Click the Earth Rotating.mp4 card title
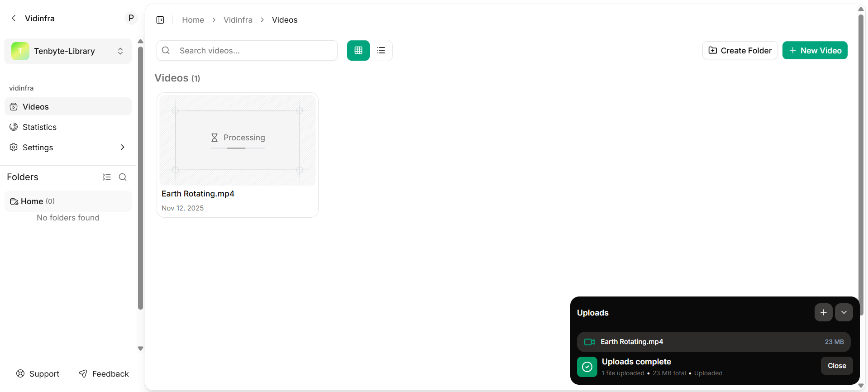 (x=198, y=194)
